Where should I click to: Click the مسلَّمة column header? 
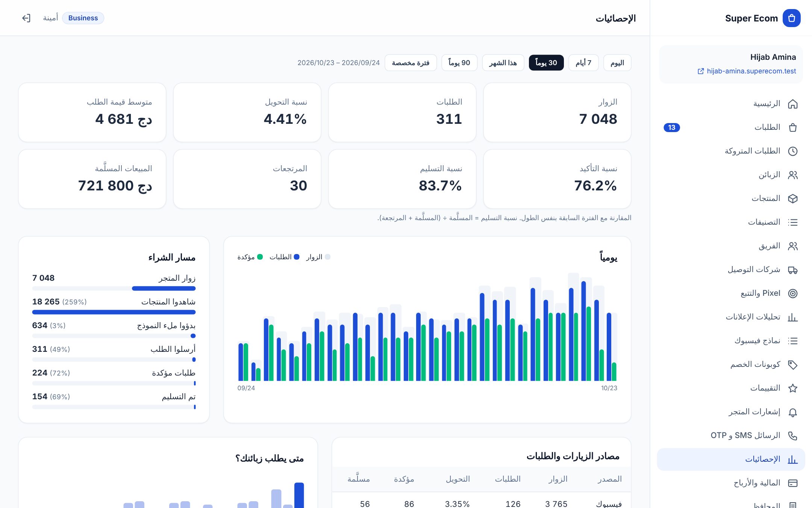359,479
